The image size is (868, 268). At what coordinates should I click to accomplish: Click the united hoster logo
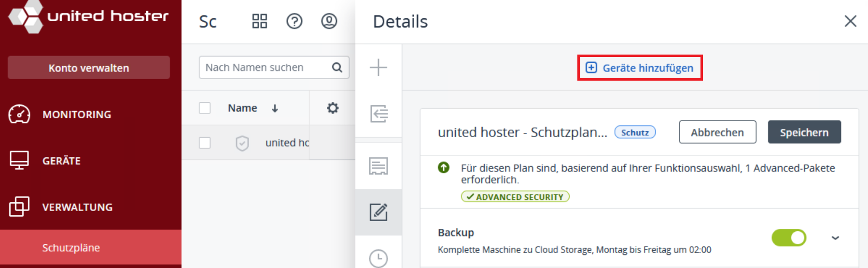pos(88,16)
